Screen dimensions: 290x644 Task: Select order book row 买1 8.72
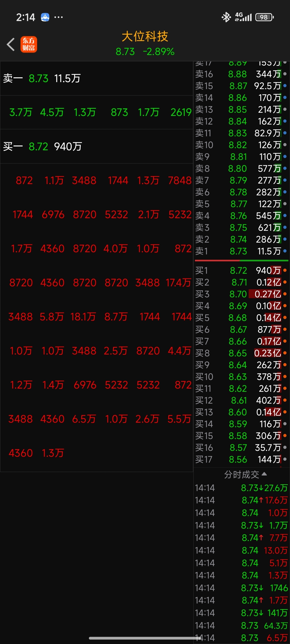pos(241,270)
